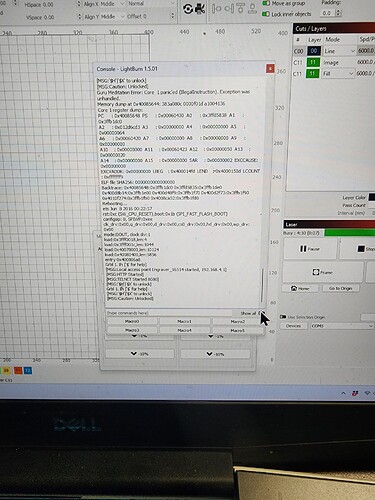375x500 pixels.
Task: Click Go to Origin button
Action: 341,288
